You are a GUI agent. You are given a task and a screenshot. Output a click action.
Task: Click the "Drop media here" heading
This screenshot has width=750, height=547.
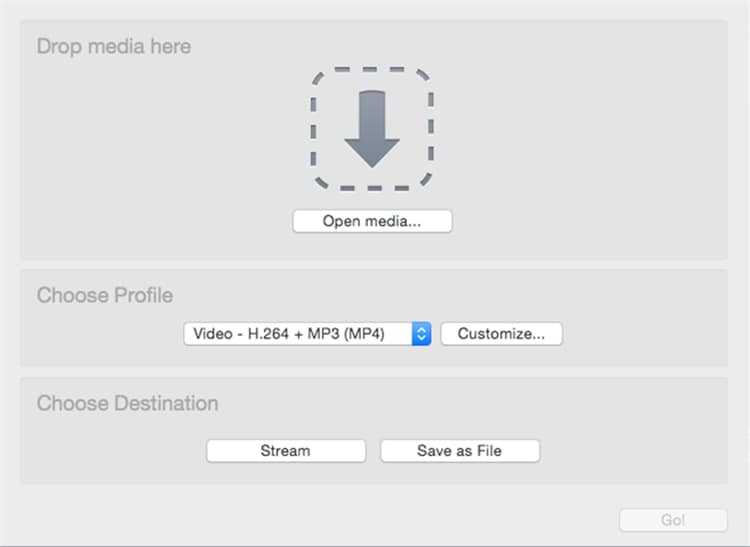click(113, 46)
